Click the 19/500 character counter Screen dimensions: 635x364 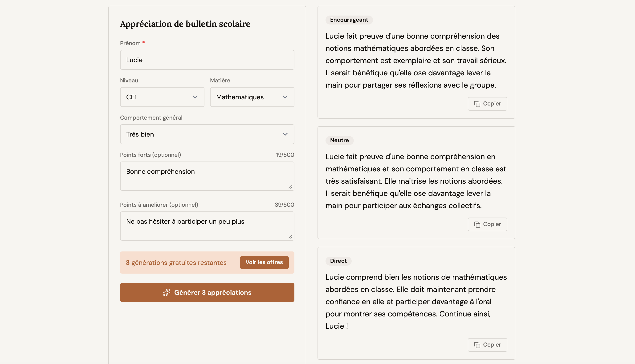coord(285,155)
